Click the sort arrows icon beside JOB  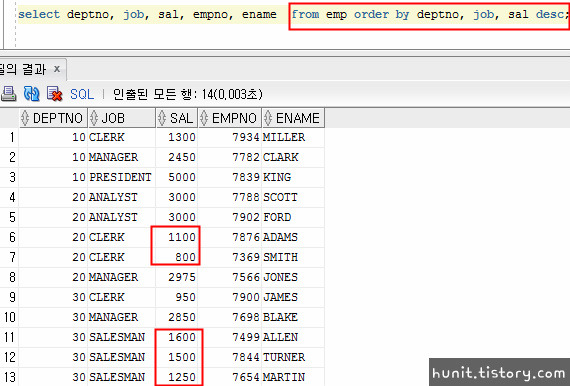94,118
